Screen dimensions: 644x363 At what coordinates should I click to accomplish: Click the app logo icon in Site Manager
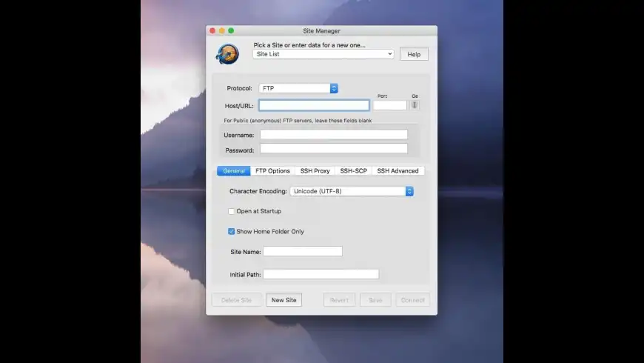tap(227, 55)
